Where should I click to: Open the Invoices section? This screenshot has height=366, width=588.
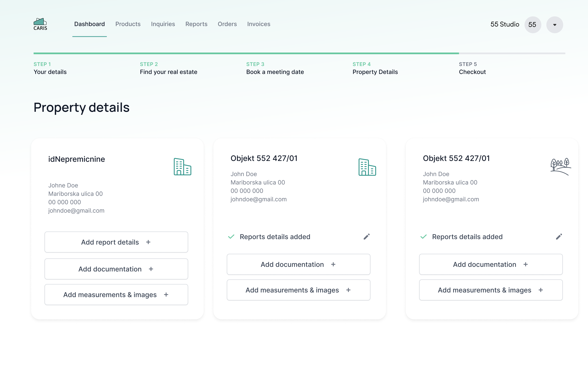(x=259, y=24)
